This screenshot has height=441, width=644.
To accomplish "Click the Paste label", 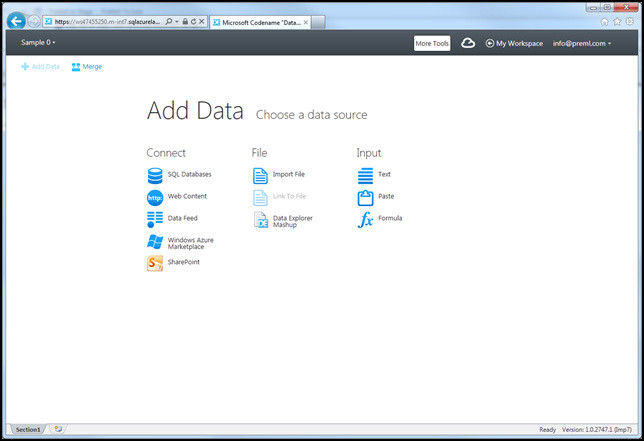I will pyautogui.click(x=386, y=196).
